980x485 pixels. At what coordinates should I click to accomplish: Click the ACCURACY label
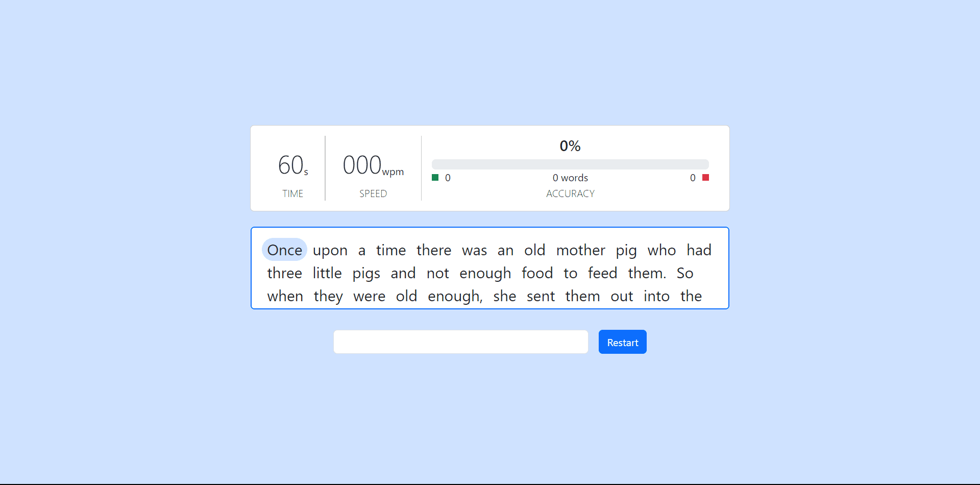570,193
